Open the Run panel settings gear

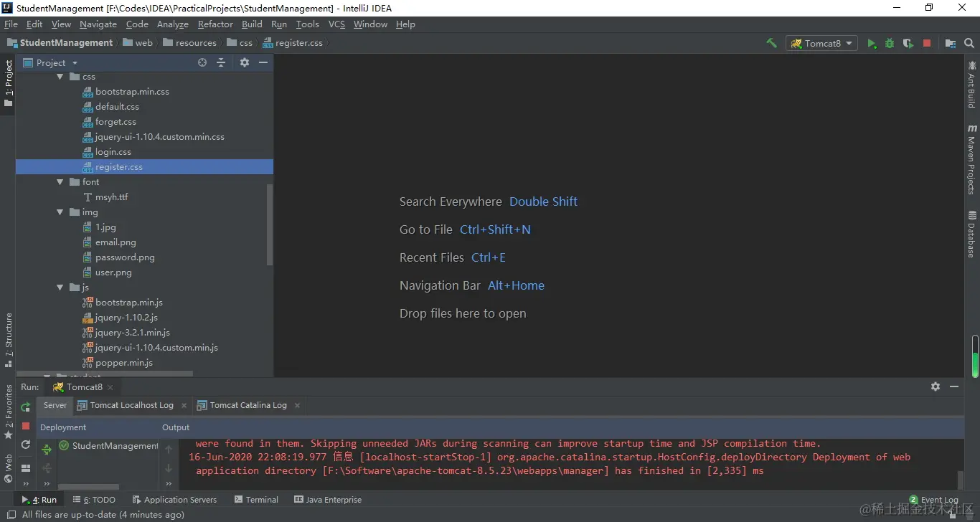[936, 386]
